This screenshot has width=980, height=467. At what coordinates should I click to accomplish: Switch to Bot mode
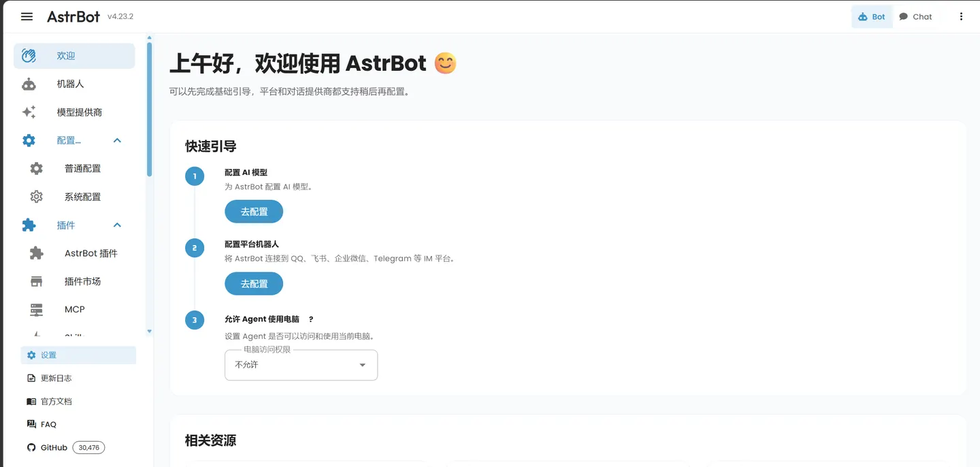click(x=872, y=17)
